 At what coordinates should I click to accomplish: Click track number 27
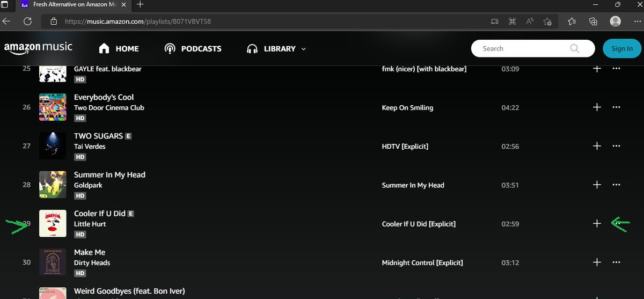point(26,146)
